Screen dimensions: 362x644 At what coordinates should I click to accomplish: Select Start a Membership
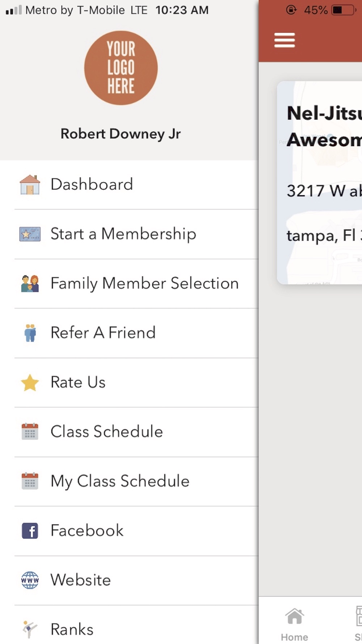pyautogui.click(x=123, y=234)
